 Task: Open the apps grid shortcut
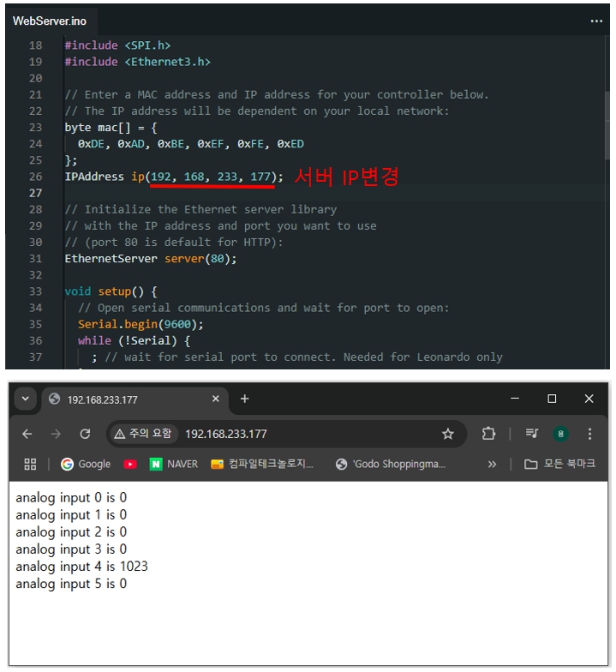coord(30,465)
